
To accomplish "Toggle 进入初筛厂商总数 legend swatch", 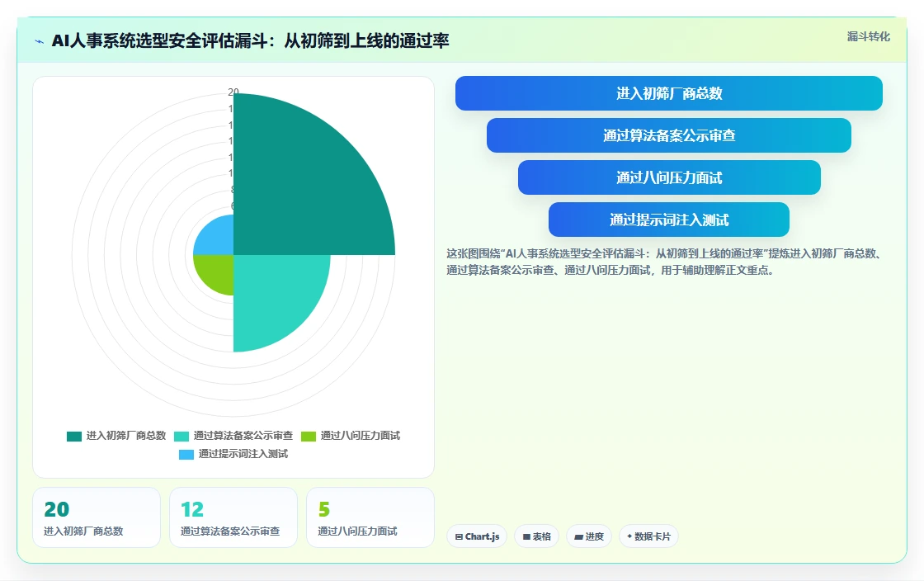I will click(x=74, y=436).
